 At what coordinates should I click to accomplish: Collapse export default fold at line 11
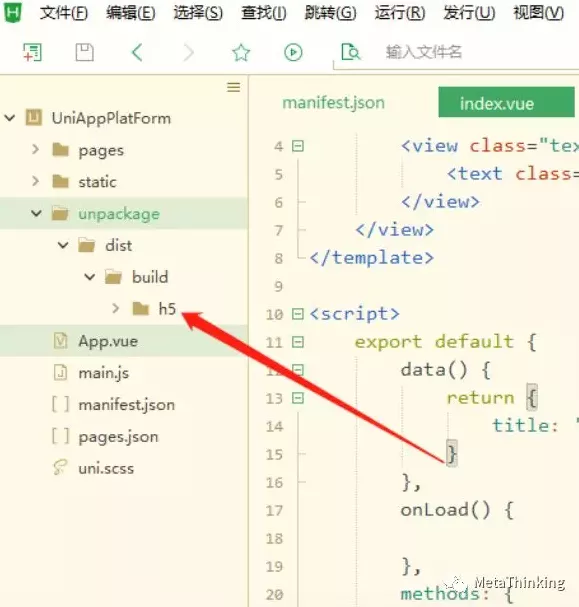298,342
